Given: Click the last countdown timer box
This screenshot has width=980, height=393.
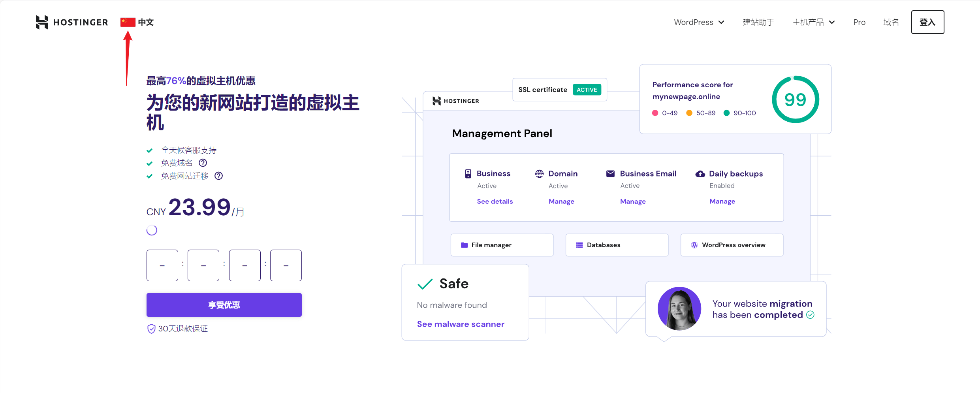Looking at the screenshot, I should point(286,265).
